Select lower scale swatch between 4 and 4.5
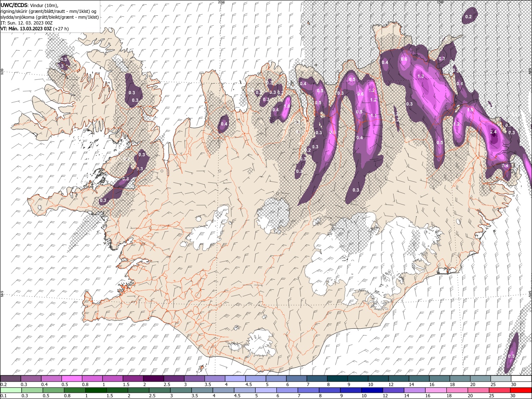This screenshot has width=532, height=399. pos(223,390)
